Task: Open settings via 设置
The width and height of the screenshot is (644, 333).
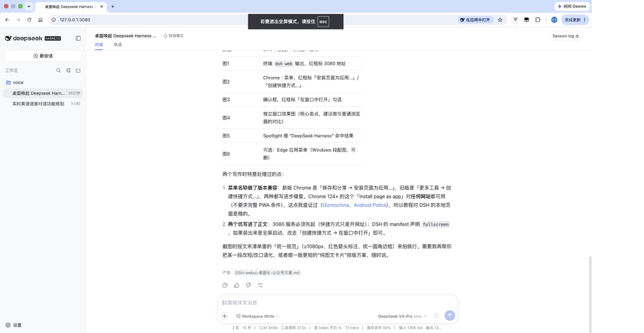Action: click(x=13, y=325)
